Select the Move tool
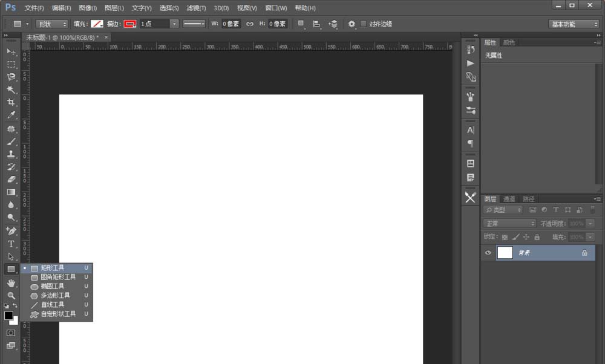Image resolution: width=605 pixels, height=364 pixels. tap(10, 51)
